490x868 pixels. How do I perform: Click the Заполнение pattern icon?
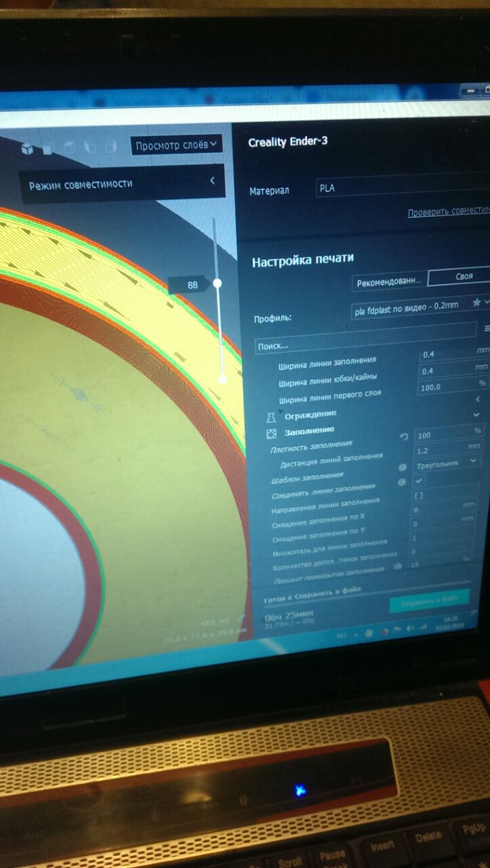click(271, 432)
